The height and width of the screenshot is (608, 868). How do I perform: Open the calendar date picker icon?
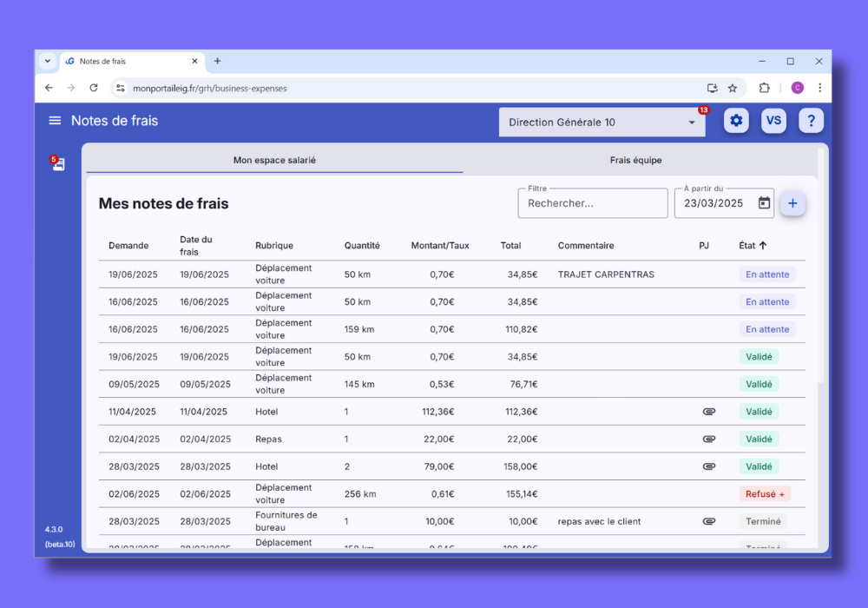pos(764,203)
